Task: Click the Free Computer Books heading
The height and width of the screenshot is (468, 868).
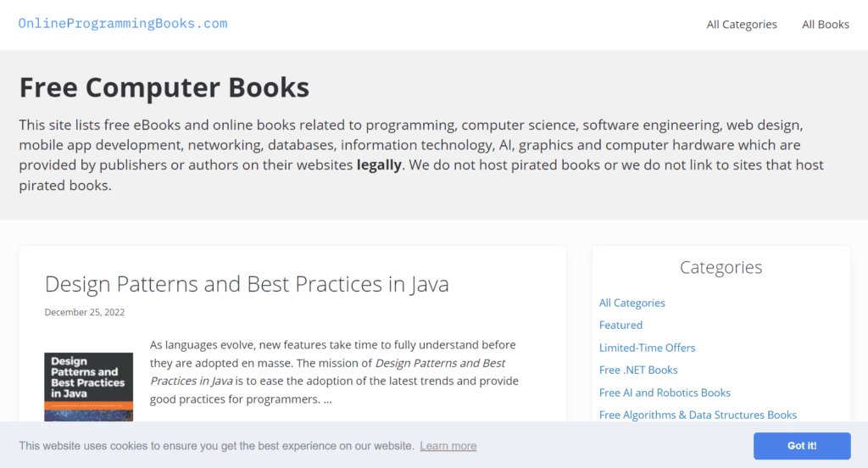Action: click(164, 87)
